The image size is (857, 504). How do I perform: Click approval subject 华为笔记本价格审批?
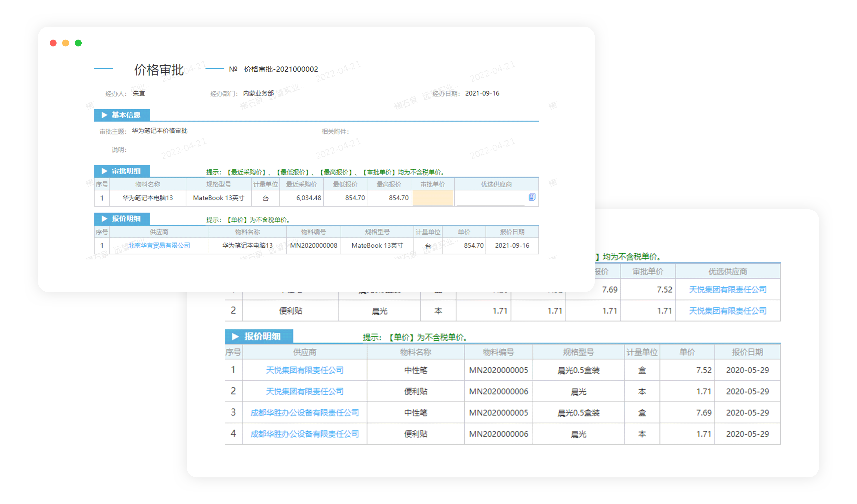pyautogui.click(x=159, y=131)
